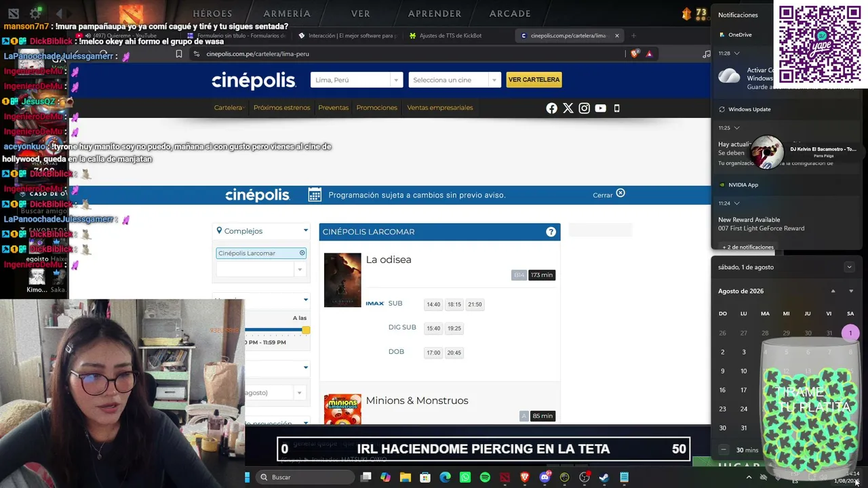Click the VER CARTELERA button
The width and height of the screenshot is (868, 488).
click(534, 80)
